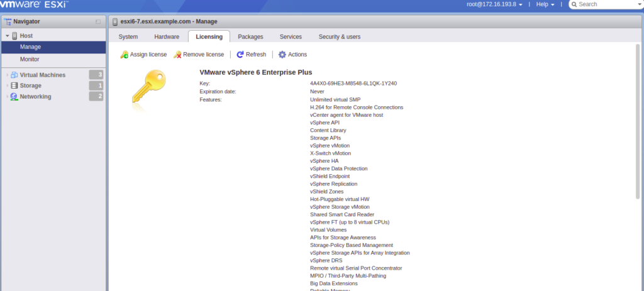Viewport: 644px width, 291px height.
Task: Open the Networking count badge 2
Action: point(96,96)
